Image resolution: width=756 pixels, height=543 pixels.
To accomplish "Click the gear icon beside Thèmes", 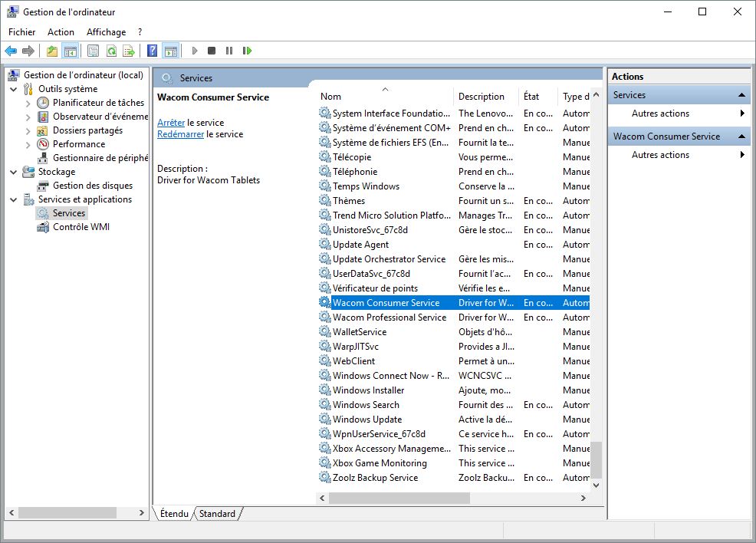I will pos(324,201).
